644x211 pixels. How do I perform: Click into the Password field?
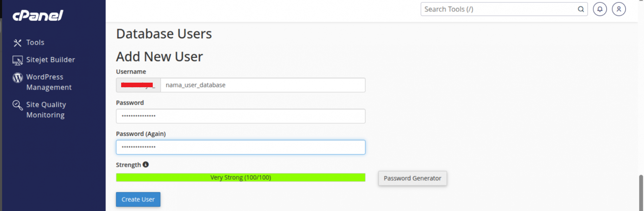click(x=241, y=116)
